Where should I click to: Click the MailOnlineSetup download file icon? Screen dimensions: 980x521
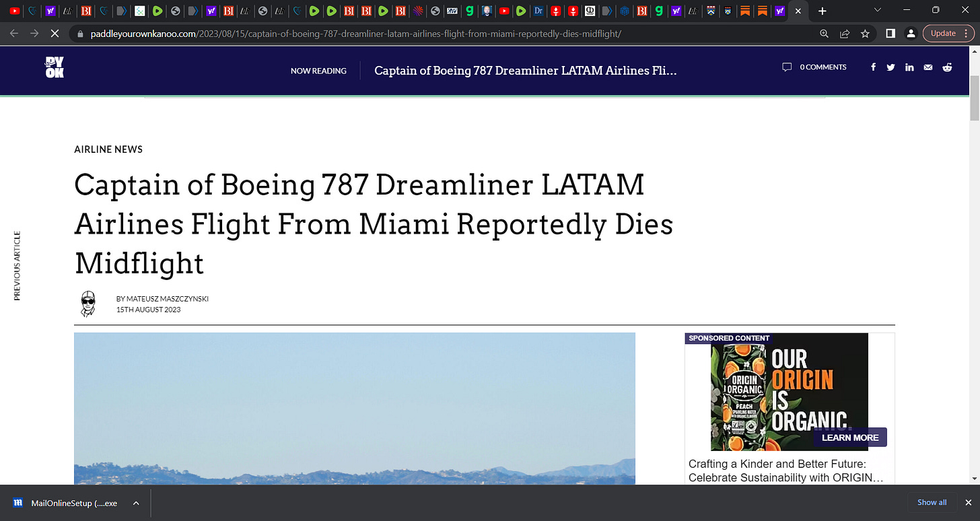(x=18, y=503)
